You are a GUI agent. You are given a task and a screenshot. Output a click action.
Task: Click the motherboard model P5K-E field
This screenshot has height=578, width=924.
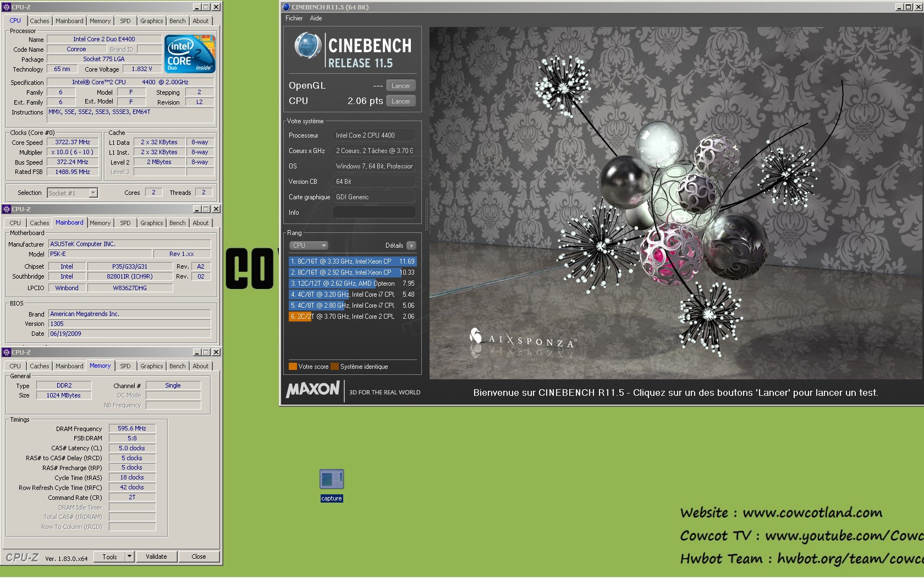click(101, 254)
